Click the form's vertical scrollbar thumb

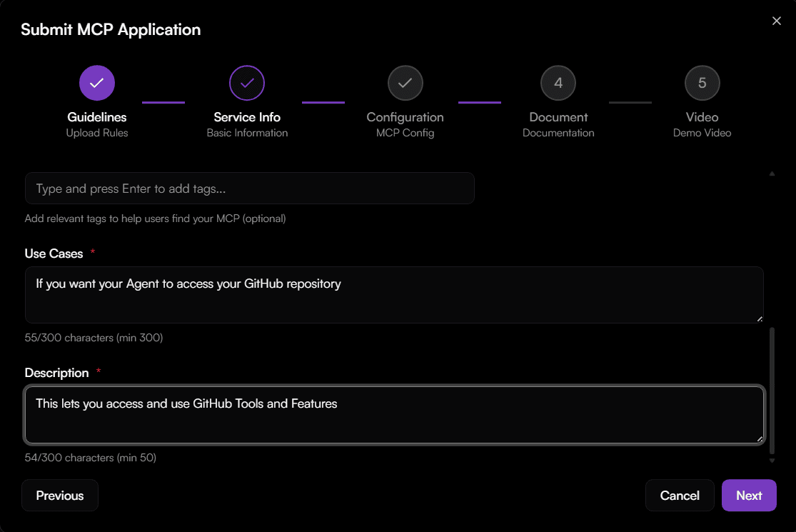[772, 389]
